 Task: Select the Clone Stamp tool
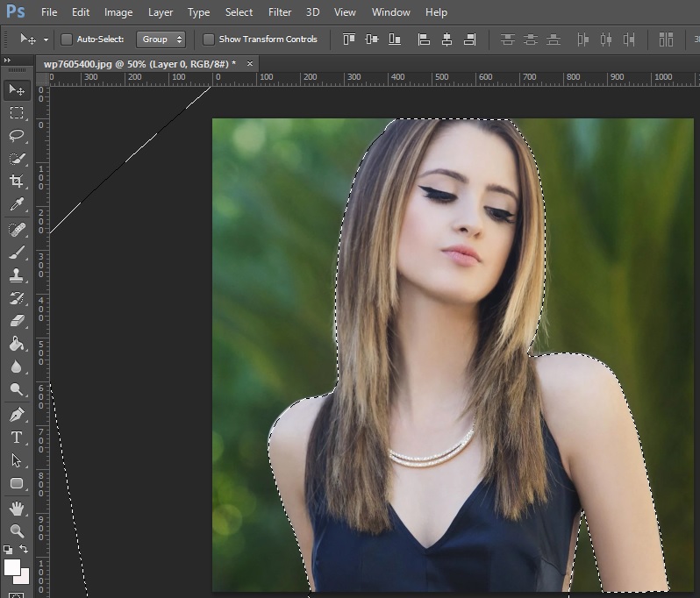coord(17,275)
